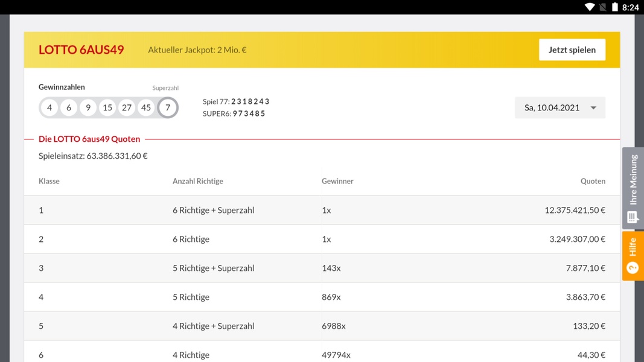Click the 3.863,70 € quote
Screen dimensions: 644x362
[x=585, y=297]
